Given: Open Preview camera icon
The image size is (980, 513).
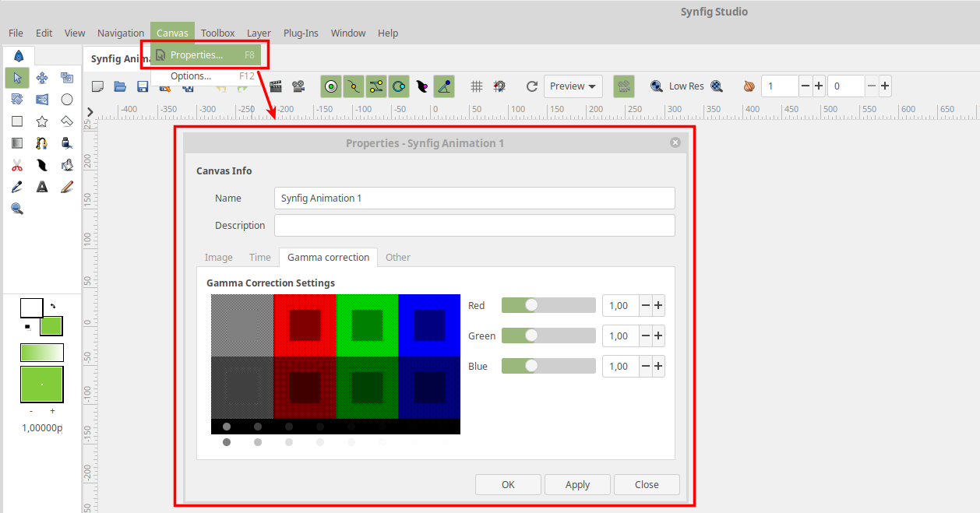Looking at the screenshot, I should click(298, 86).
